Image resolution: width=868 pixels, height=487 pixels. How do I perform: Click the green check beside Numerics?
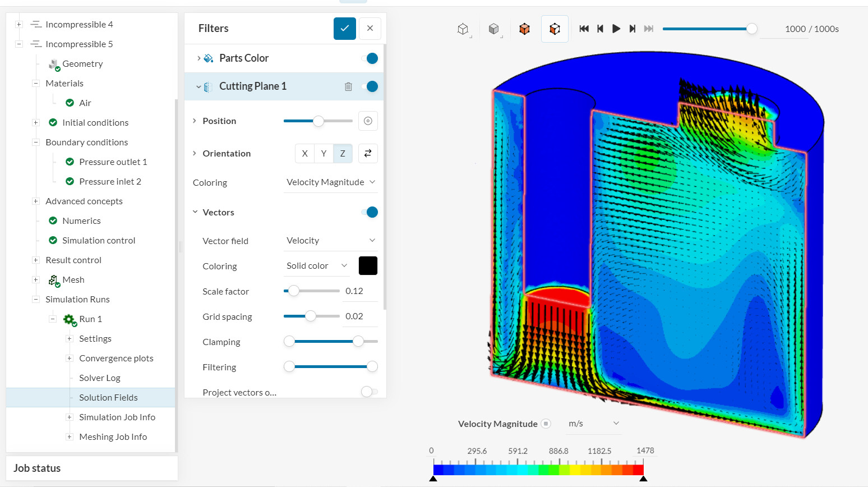pyautogui.click(x=53, y=220)
